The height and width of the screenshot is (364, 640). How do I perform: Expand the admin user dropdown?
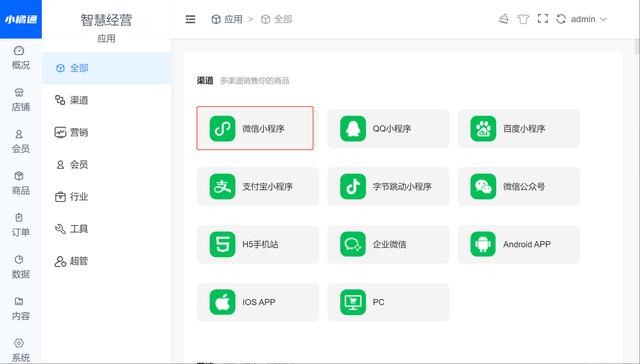[x=589, y=19]
